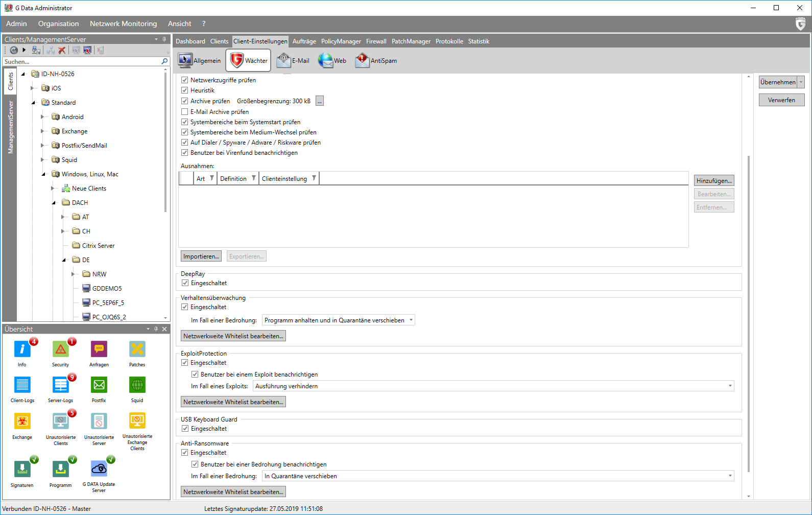Viewport: 812px width, 515px height.
Task: Open Verhaltensüberwachung Bedrohung dropdown
Action: [x=338, y=320]
